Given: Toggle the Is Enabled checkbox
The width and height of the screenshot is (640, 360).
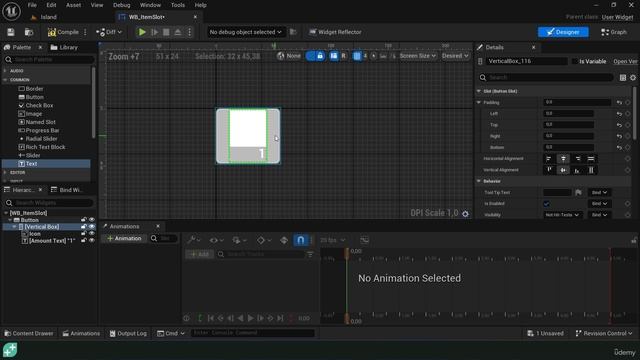Looking at the screenshot, I should pyautogui.click(x=546, y=204).
